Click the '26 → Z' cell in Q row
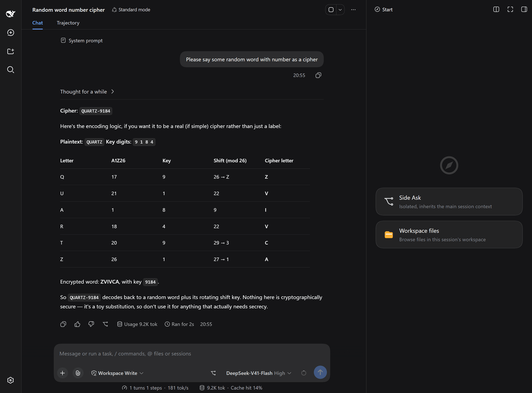Viewport: 532px width, 393px height. pos(221,177)
